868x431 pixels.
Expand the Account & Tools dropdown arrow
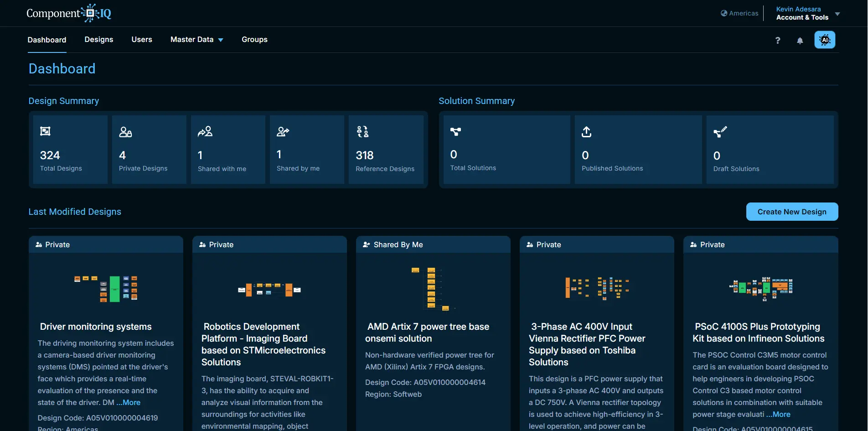tap(837, 14)
